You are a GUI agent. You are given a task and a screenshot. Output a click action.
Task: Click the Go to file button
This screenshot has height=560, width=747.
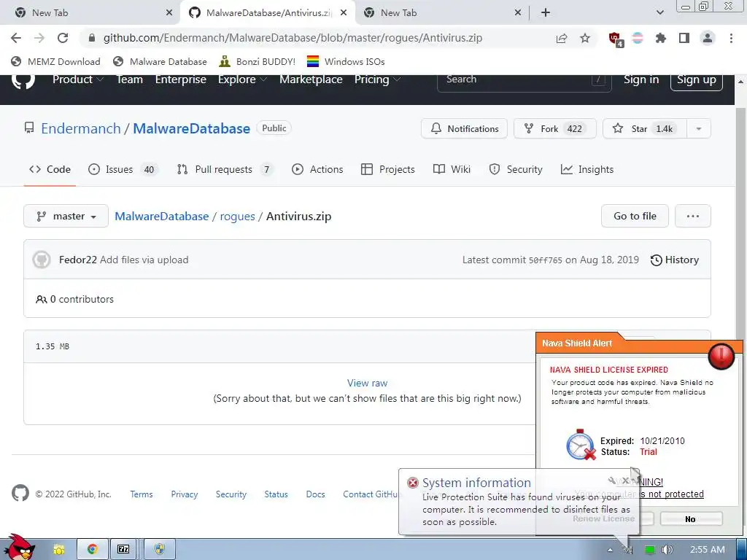point(635,216)
